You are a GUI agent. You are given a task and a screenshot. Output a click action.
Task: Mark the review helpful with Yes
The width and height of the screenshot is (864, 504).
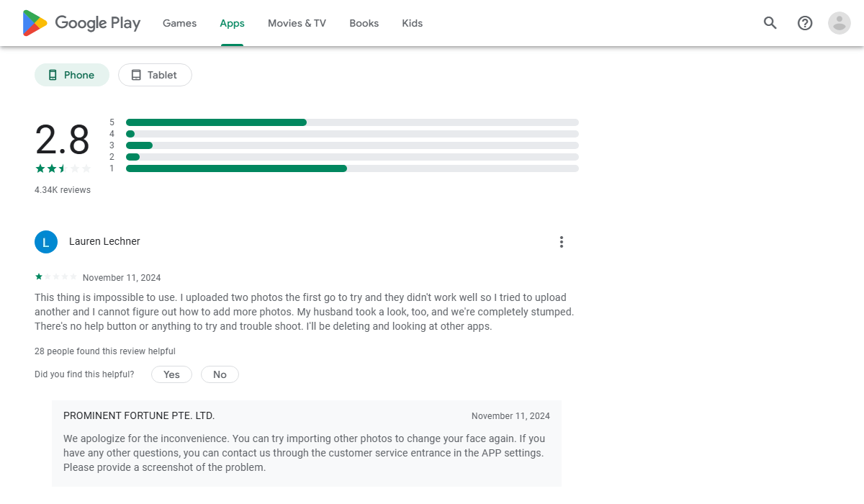[171, 374]
